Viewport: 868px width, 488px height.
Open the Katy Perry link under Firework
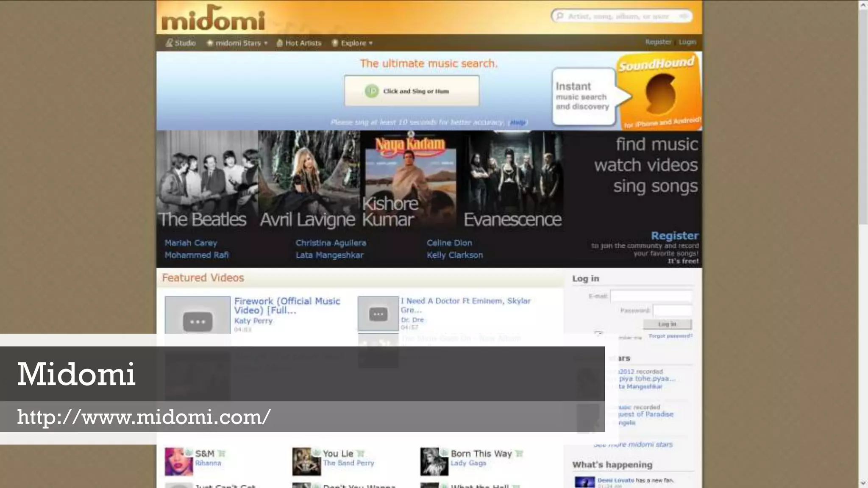pos(253,321)
